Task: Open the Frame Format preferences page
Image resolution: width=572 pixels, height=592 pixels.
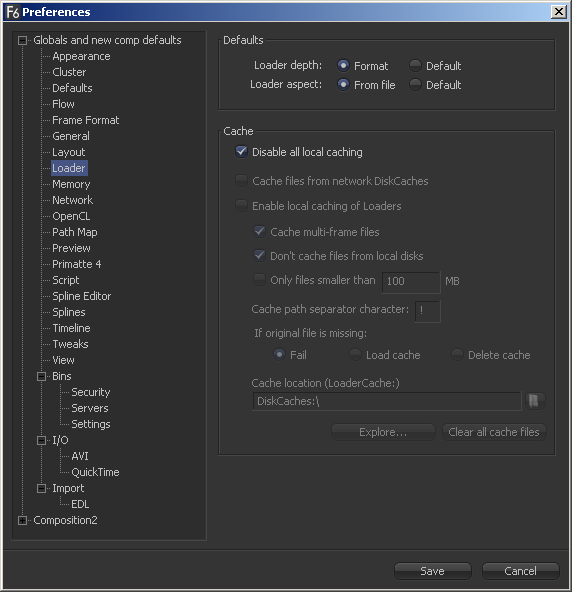Action: point(86,120)
